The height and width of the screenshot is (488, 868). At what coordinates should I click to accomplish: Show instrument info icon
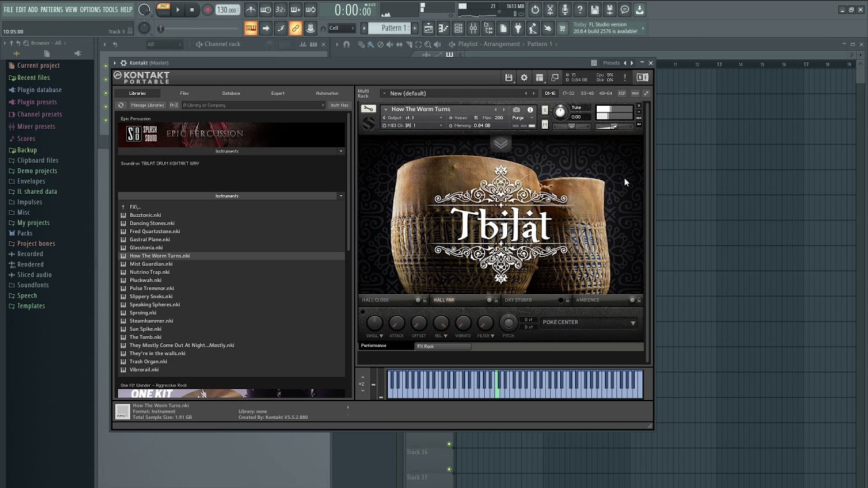pyautogui.click(x=530, y=109)
